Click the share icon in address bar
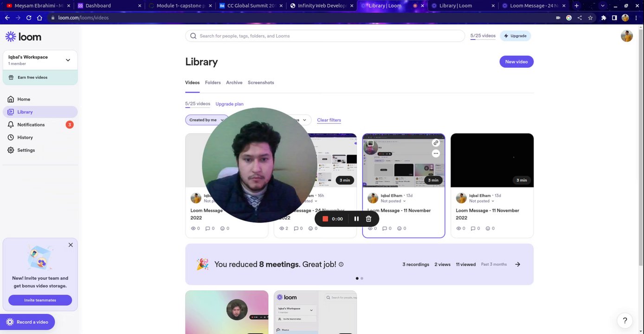Viewport: 644px width, 334px height. pos(580,18)
